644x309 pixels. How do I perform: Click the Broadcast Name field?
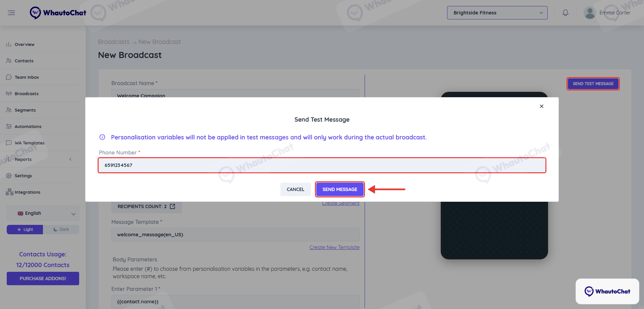(235, 94)
